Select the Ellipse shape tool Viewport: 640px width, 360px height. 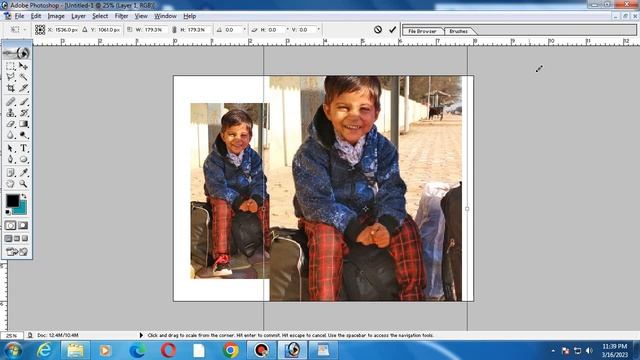tap(23, 160)
